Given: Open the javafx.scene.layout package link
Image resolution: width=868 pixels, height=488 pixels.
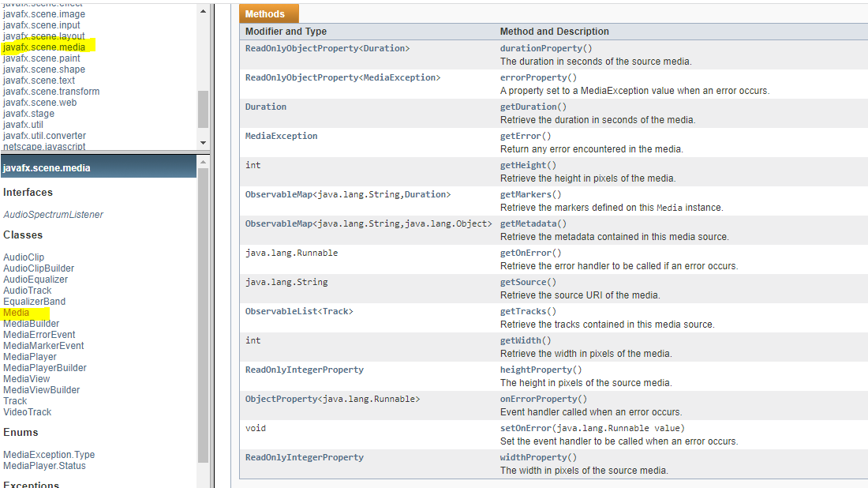Looking at the screenshot, I should [44, 36].
